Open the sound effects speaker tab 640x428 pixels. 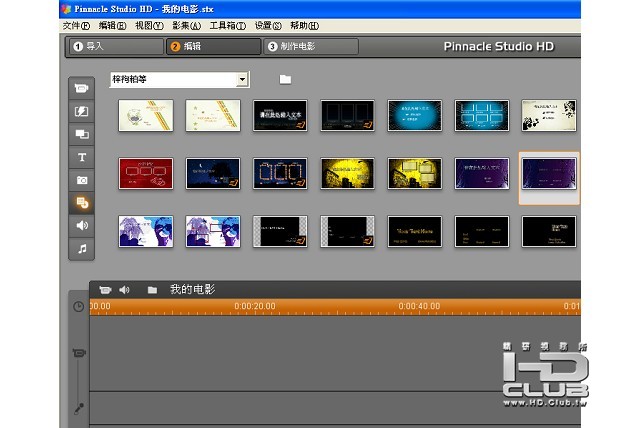(82, 226)
